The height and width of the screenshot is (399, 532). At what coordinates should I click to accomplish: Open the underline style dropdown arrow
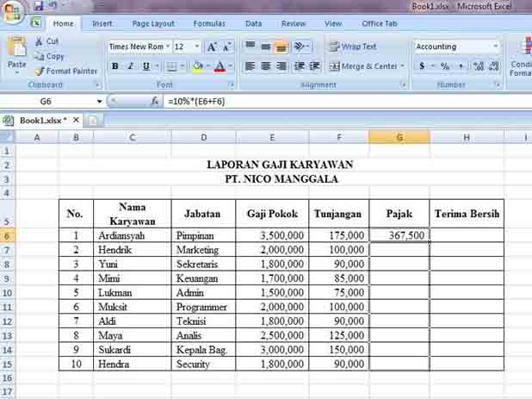point(157,66)
